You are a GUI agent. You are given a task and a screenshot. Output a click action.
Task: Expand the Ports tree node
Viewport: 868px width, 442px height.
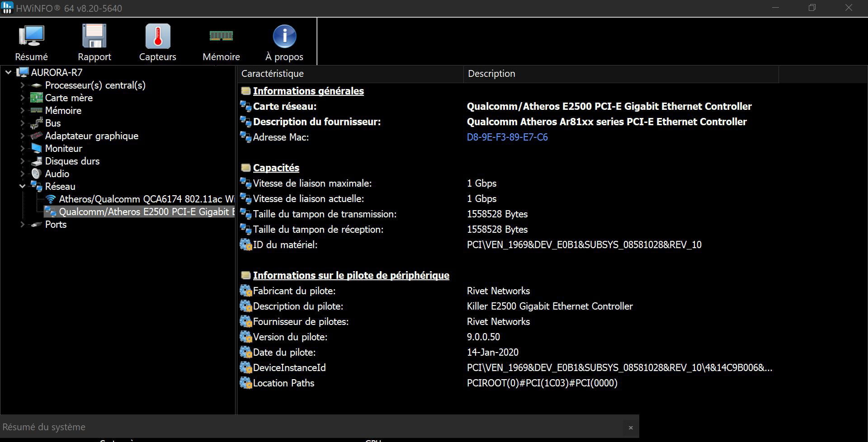(x=22, y=224)
